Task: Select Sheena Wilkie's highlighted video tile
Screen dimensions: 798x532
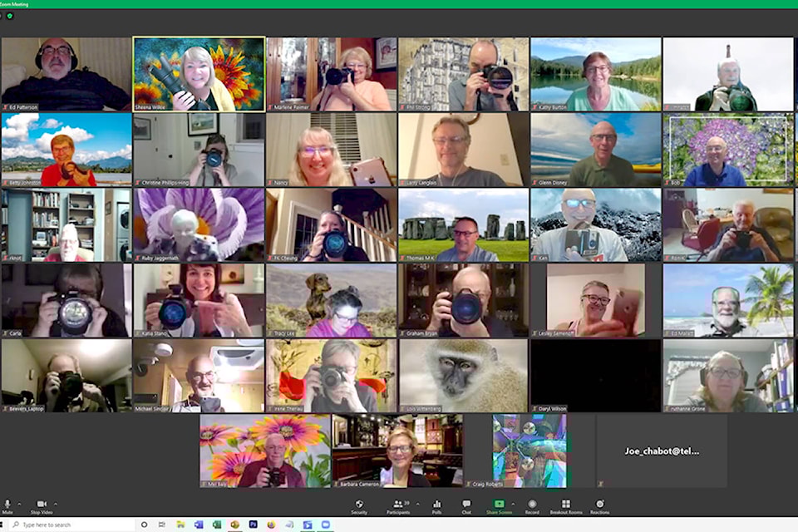Action: (199, 74)
